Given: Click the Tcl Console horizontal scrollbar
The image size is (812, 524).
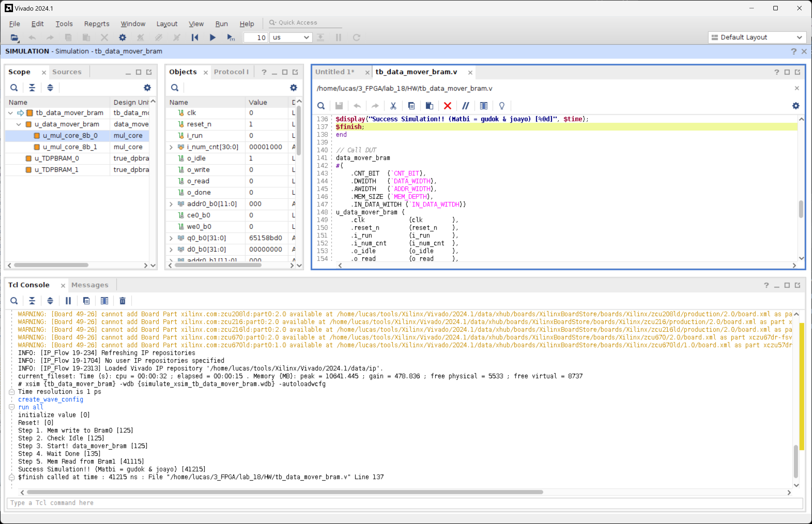Looking at the screenshot, I should tap(285, 492).
